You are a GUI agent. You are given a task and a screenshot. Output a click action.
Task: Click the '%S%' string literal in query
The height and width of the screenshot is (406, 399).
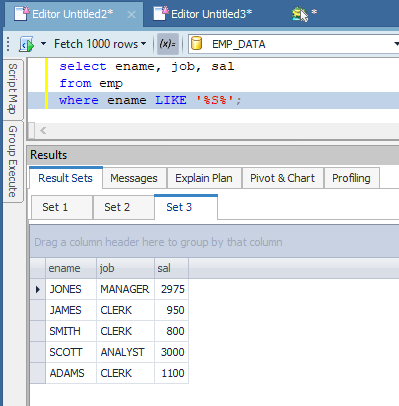pos(215,100)
